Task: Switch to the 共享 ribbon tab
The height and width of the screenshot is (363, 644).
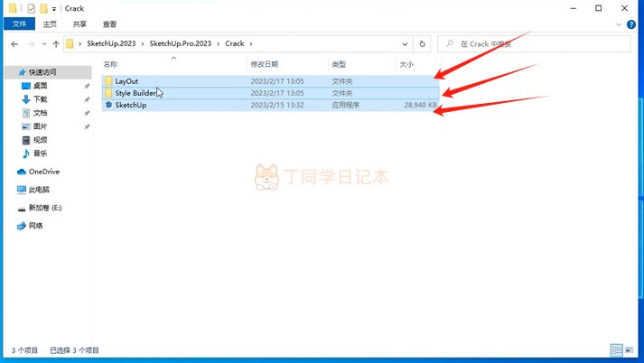Action: [x=79, y=24]
